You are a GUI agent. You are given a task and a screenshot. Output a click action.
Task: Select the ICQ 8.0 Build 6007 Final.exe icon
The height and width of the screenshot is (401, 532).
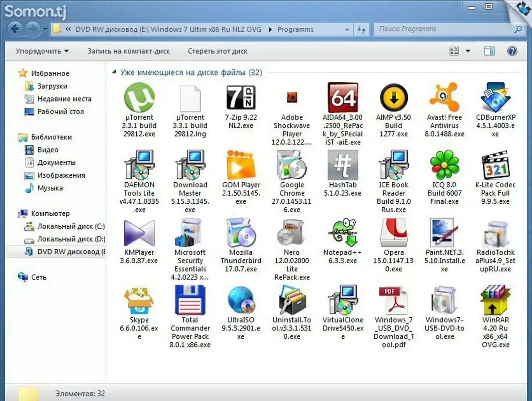pyautogui.click(x=445, y=165)
